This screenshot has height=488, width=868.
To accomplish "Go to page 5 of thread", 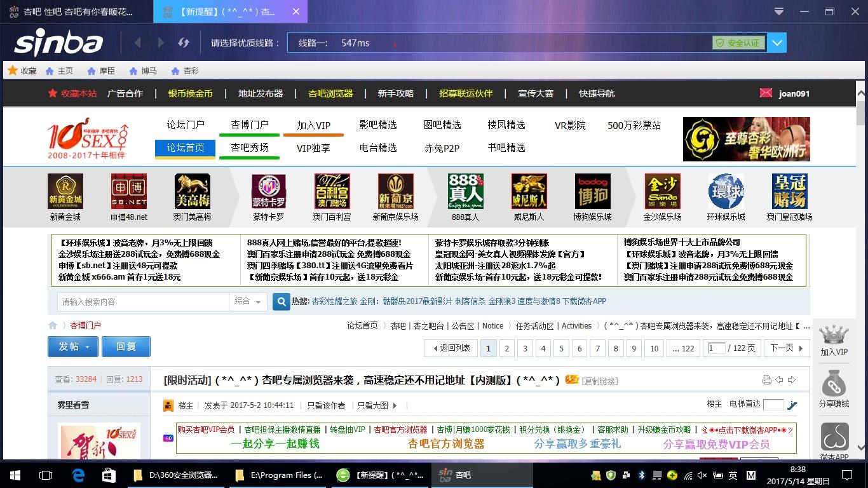I will point(561,348).
